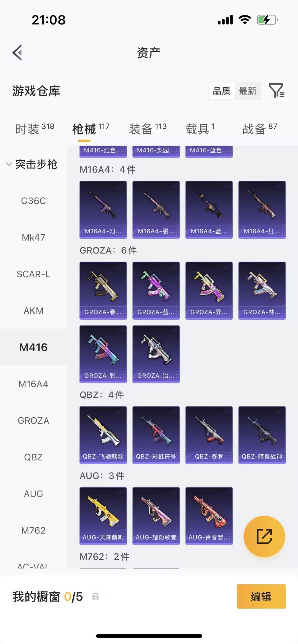Image resolution: width=298 pixels, height=644 pixels.
Task: Select the AUG-天降萌叽 weapon skin
Action: click(103, 516)
